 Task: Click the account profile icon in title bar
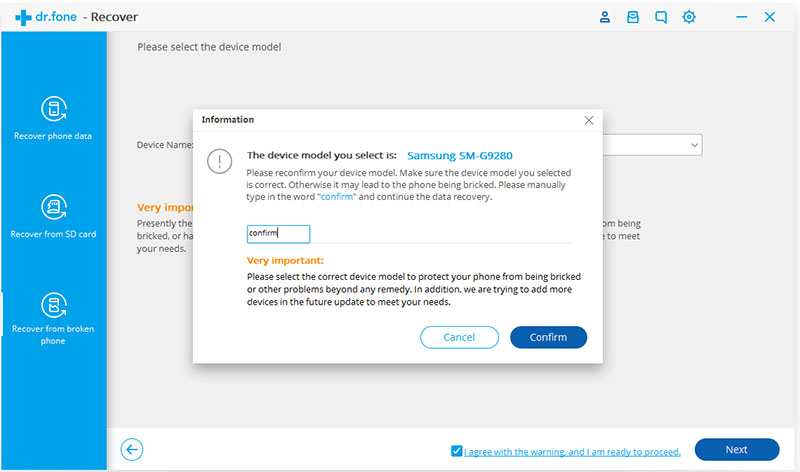click(604, 17)
